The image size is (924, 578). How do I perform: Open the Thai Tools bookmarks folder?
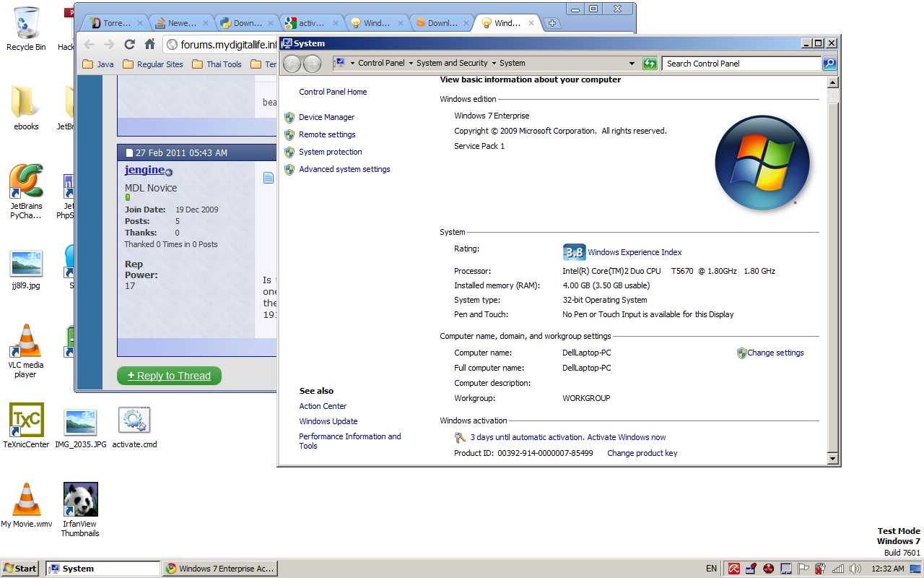click(x=217, y=64)
